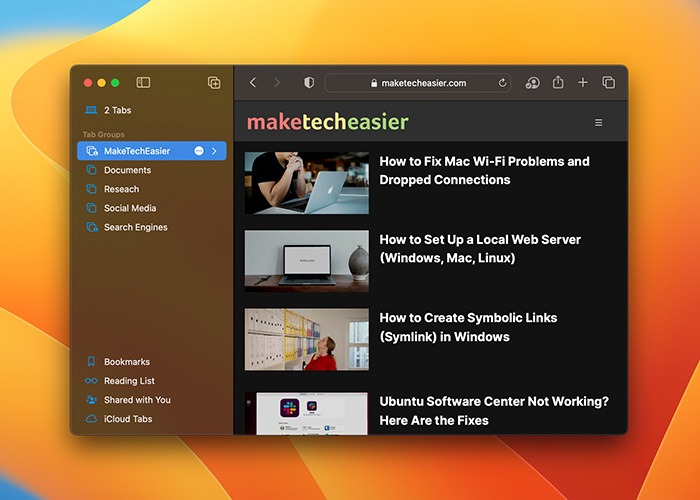
Task: Click the Bookmarks icon
Action: (x=91, y=362)
